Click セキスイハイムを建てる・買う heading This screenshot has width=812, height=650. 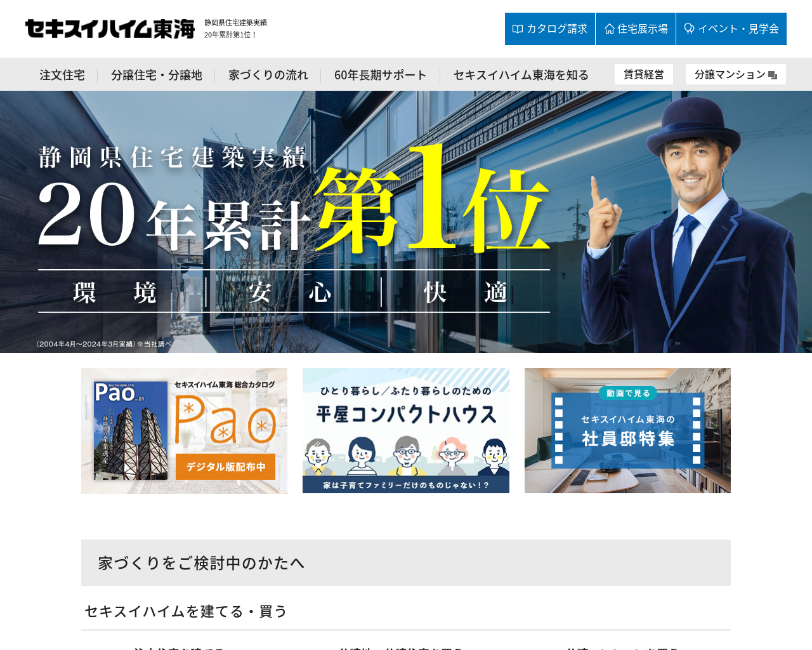[186, 611]
